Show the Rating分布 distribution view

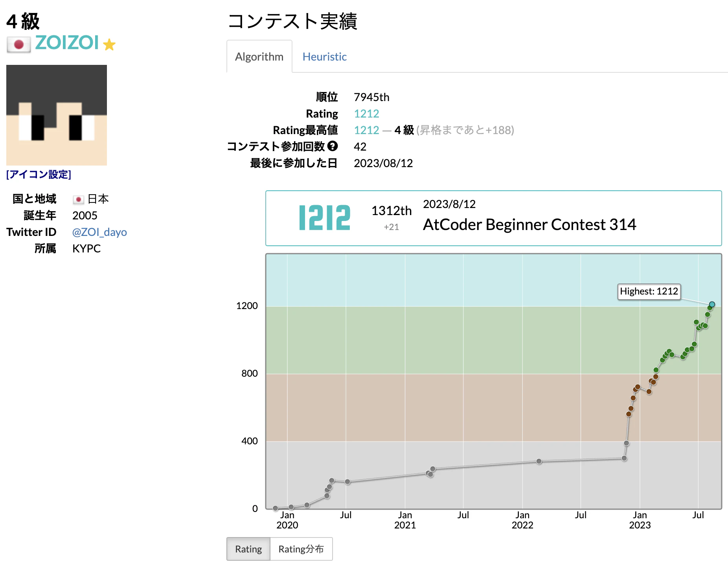(301, 549)
